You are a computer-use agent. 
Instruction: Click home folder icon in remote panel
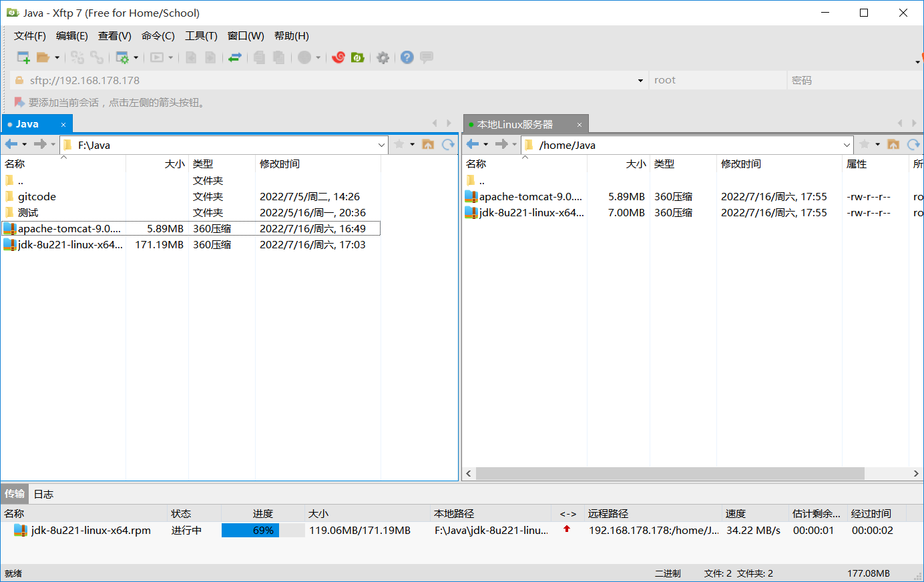pyautogui.click(x=893, y=144)
